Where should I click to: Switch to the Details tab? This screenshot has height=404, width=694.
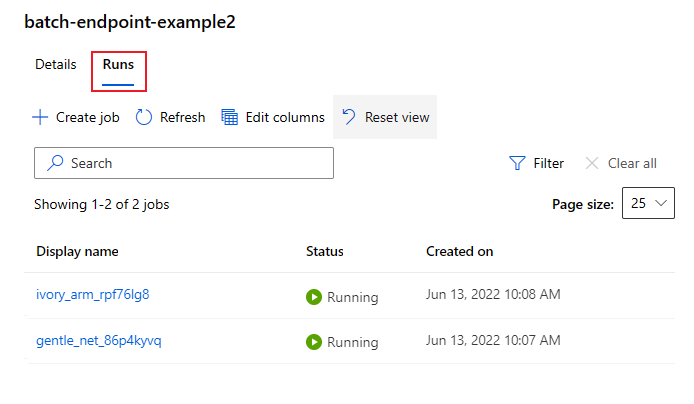[x=56, y=65]
